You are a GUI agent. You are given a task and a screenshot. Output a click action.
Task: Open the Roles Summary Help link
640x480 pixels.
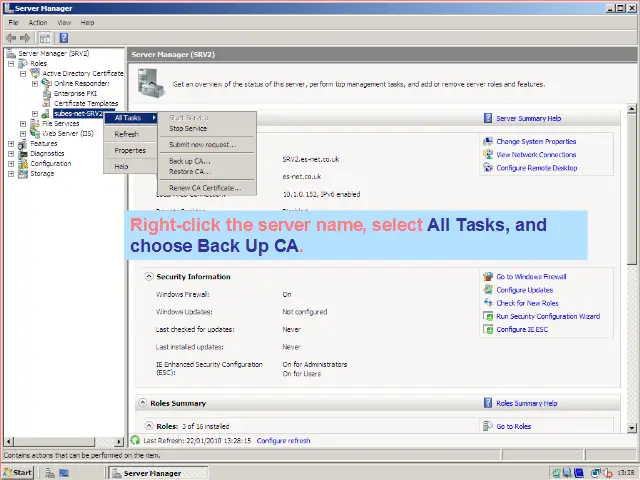[x=527, y=403]
